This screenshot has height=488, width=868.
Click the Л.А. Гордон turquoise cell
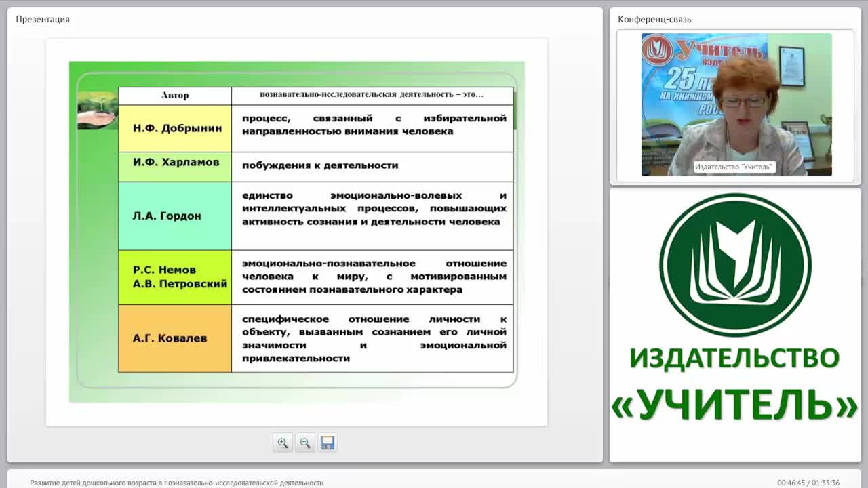click(x=175, y=216)
